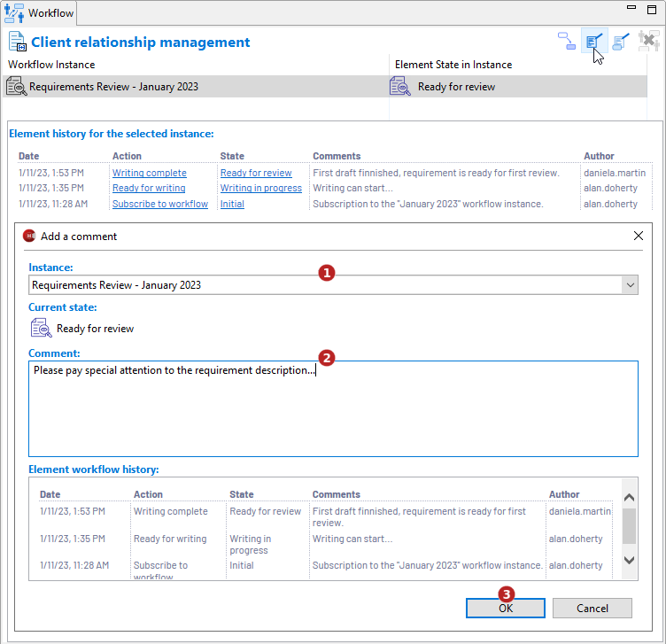Image resolution: width=666 pixels, height=644 pixels.
Task: Click the Client relationship management title
Action: (140, 42)
